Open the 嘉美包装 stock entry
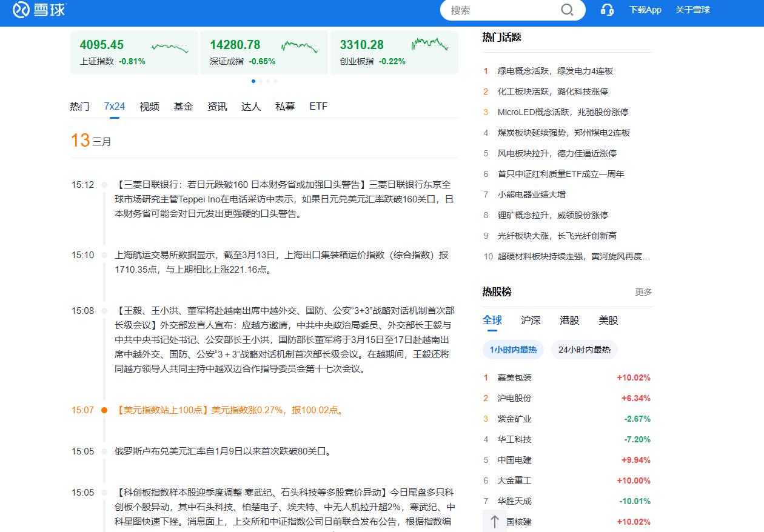The width and height of the screenshot is (764, 532). tap(517, 377)
